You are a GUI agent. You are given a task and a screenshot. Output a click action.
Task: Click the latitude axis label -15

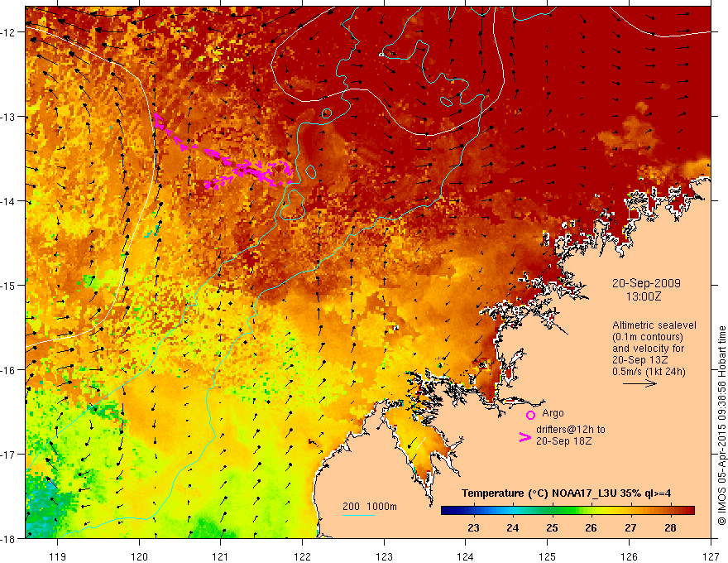(8, 285)
